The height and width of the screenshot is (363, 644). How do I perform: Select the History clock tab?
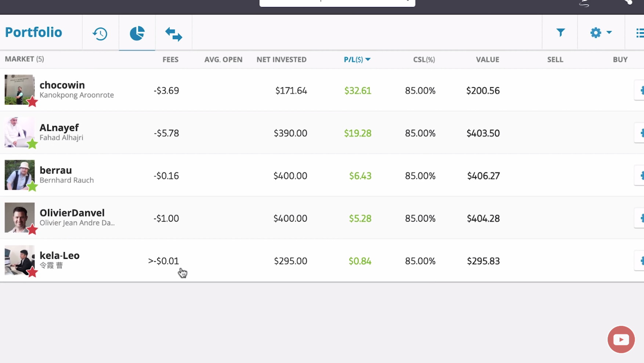[x=100, y=32]
